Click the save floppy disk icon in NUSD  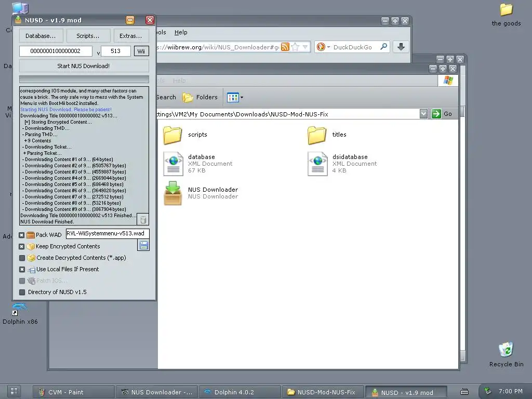point(143,245)
